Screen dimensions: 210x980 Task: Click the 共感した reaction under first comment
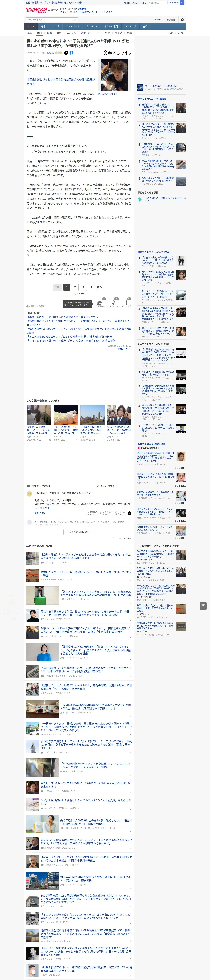pos(92,514)
